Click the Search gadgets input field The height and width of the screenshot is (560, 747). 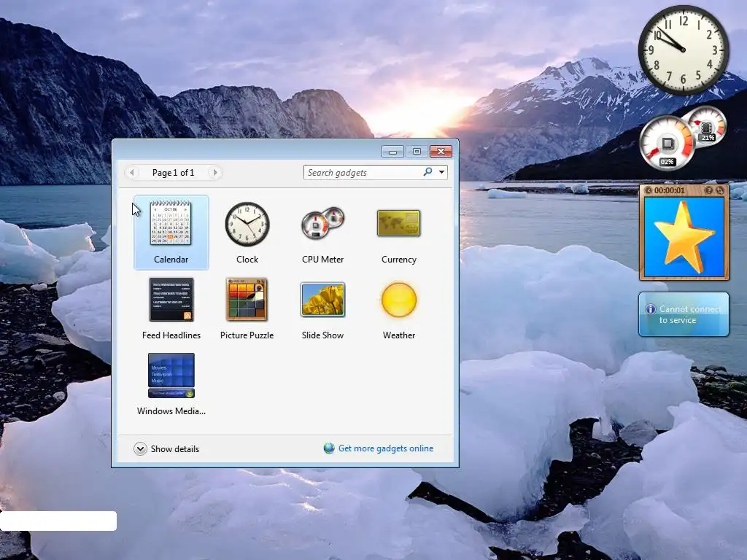coord(362,172)
